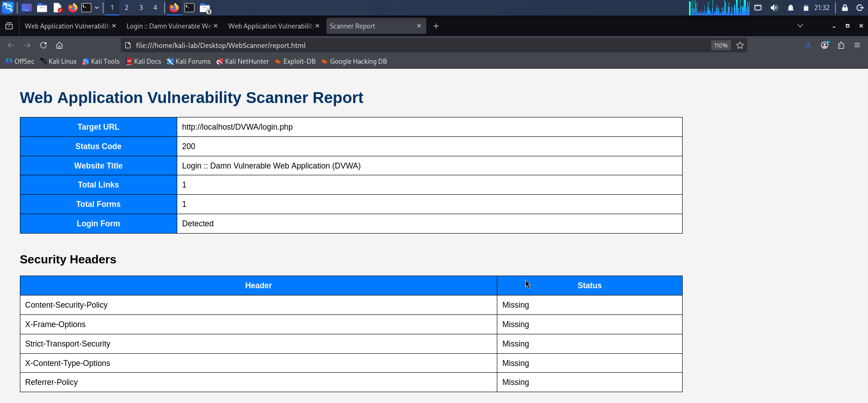Image resolution: width=868 pixels, height=403 pixels.
Task: Launch the text editor from the panel
Action: (x=57, y=8)
